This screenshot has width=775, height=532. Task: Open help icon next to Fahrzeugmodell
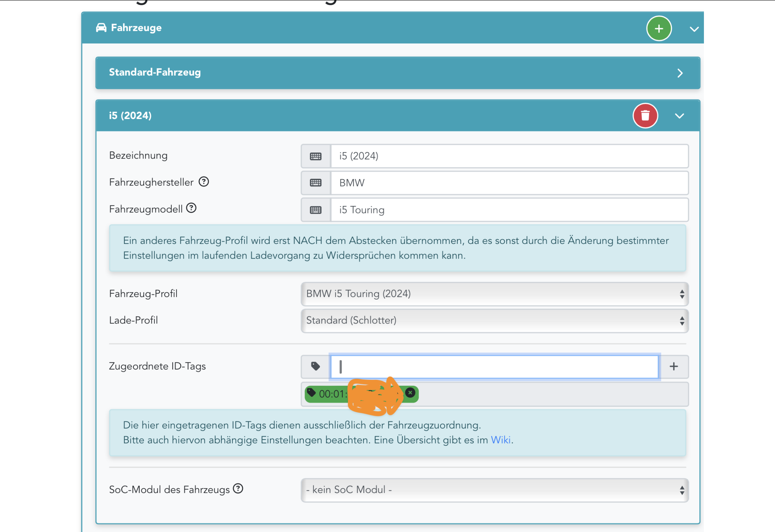tap(191, 208)
